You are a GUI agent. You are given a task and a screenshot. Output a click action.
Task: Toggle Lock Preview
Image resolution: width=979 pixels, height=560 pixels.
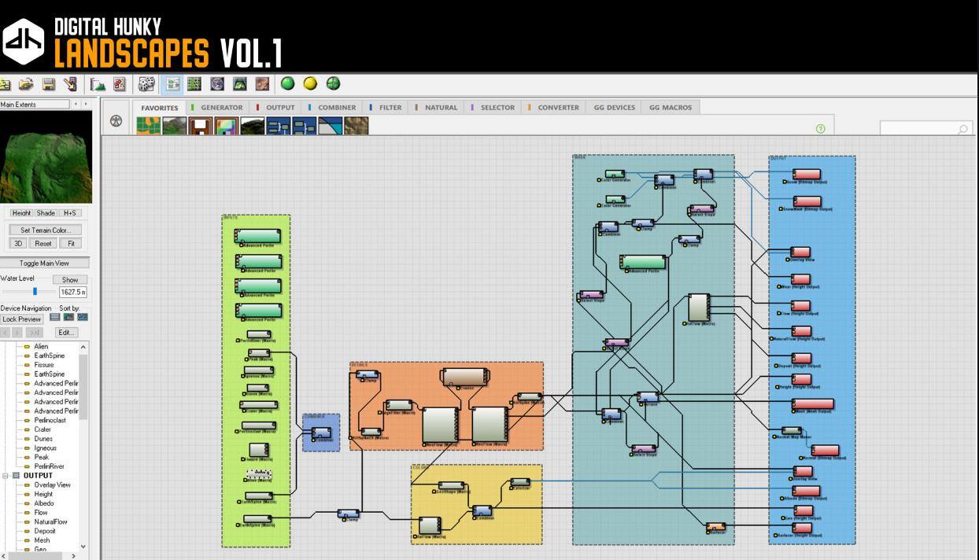coord(22,319)
